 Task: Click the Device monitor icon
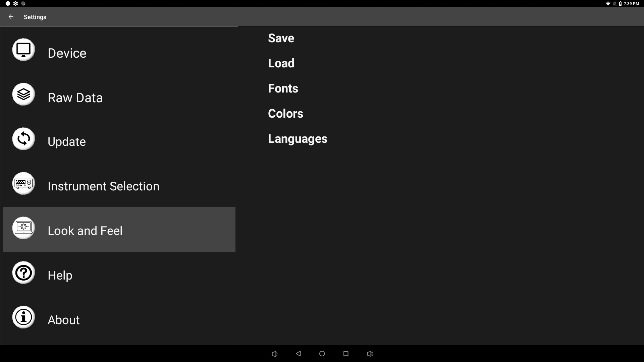click(23, 50)
